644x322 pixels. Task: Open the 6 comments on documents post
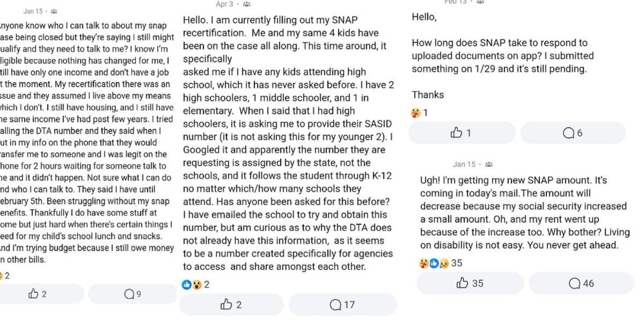(572, 133)
